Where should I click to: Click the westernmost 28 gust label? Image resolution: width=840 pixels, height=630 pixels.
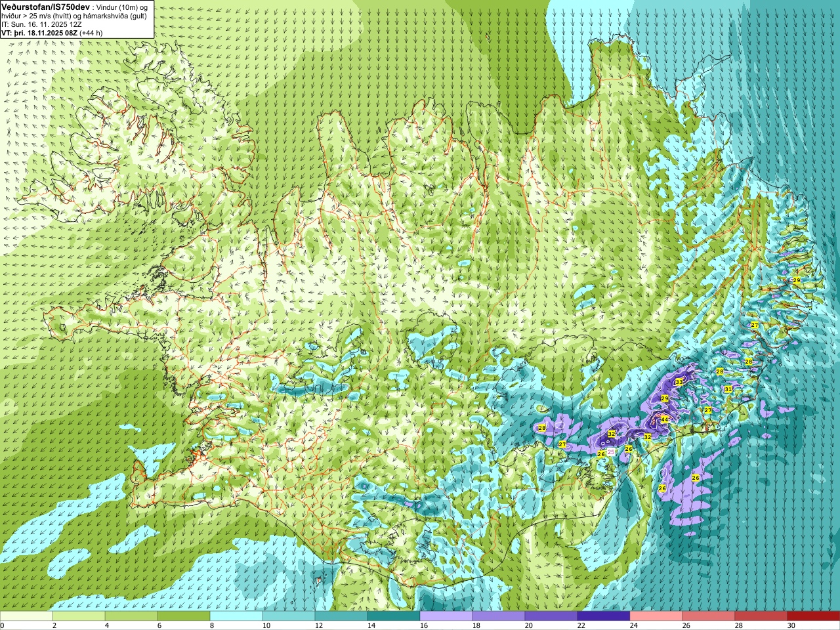[541, 428]
